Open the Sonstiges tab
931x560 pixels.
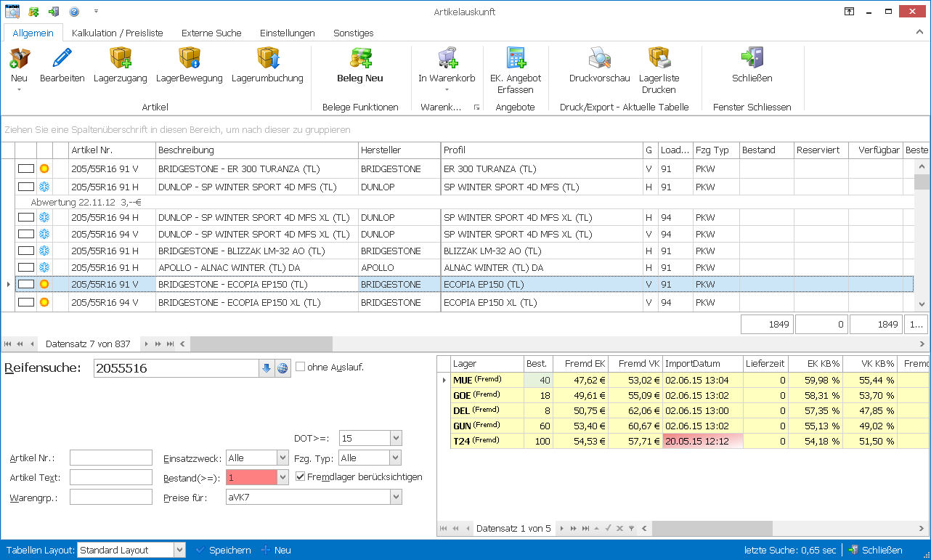(x=353, y=33)
